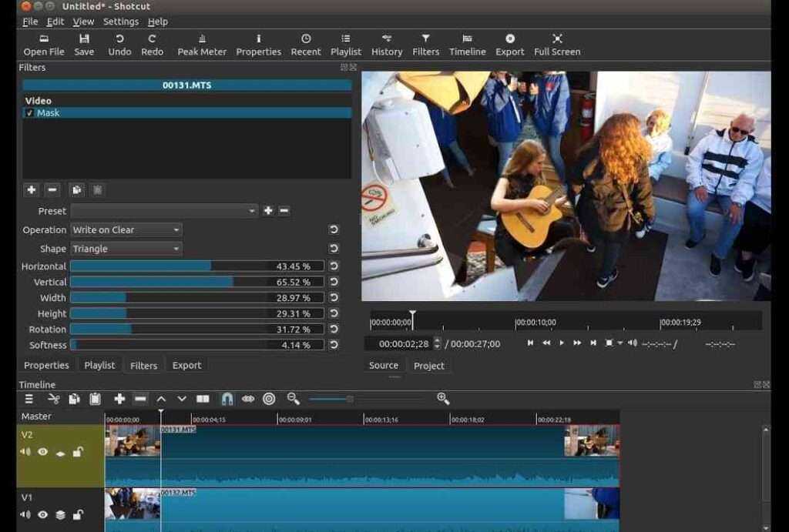789x532 pixels.
Task: Click the timeline zoom out magnifier
Action: (x=294, y=399)
